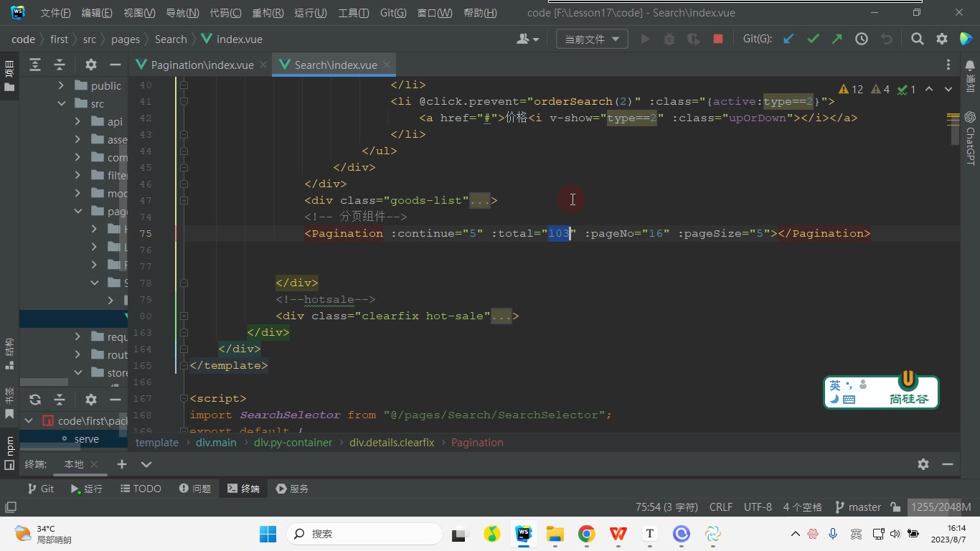Click the Git commit checkmark icon

pyautogui.click(x=813, y=39)
